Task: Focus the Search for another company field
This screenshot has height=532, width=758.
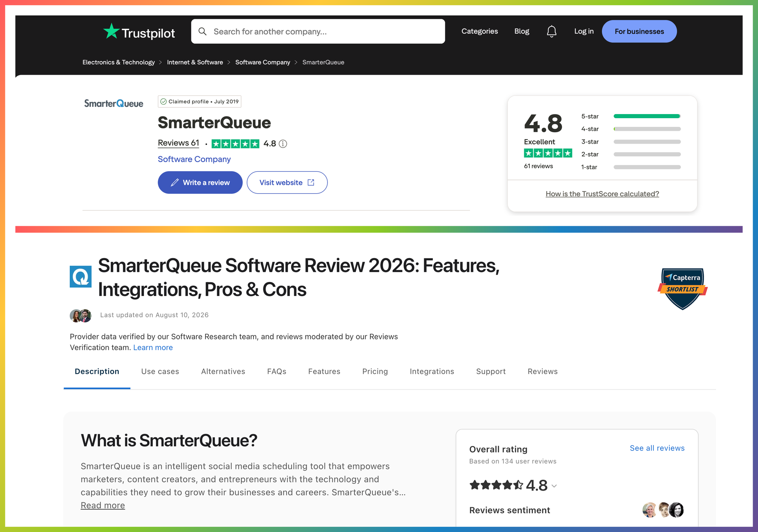Action: (x=318, y=31)
